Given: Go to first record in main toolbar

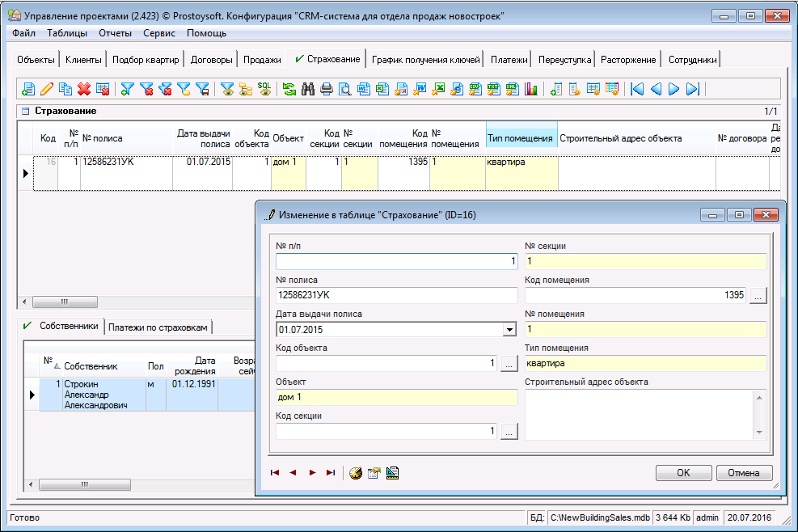Looking at the screenshot, I should [637, 89].
